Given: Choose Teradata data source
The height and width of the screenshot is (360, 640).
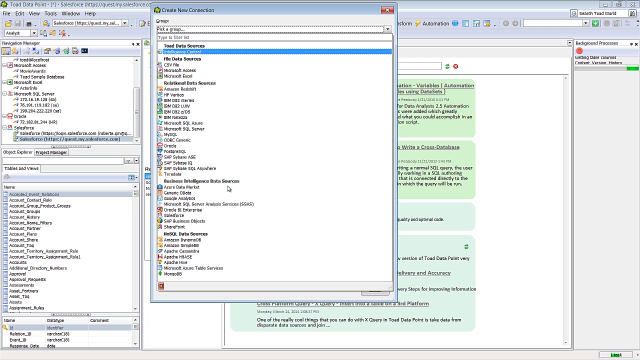Looking at the screenshot, I should coord(172,174).
